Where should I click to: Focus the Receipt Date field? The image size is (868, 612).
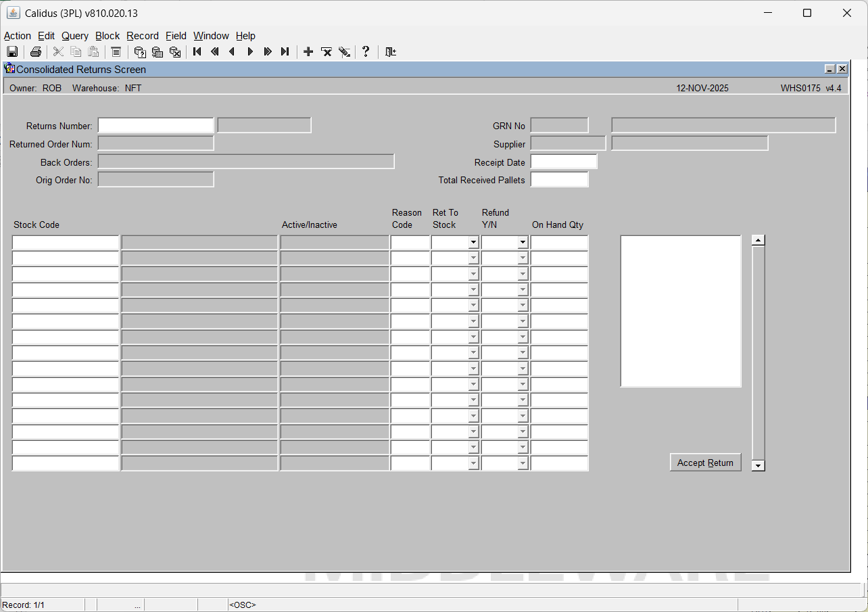tap(563, 162)
